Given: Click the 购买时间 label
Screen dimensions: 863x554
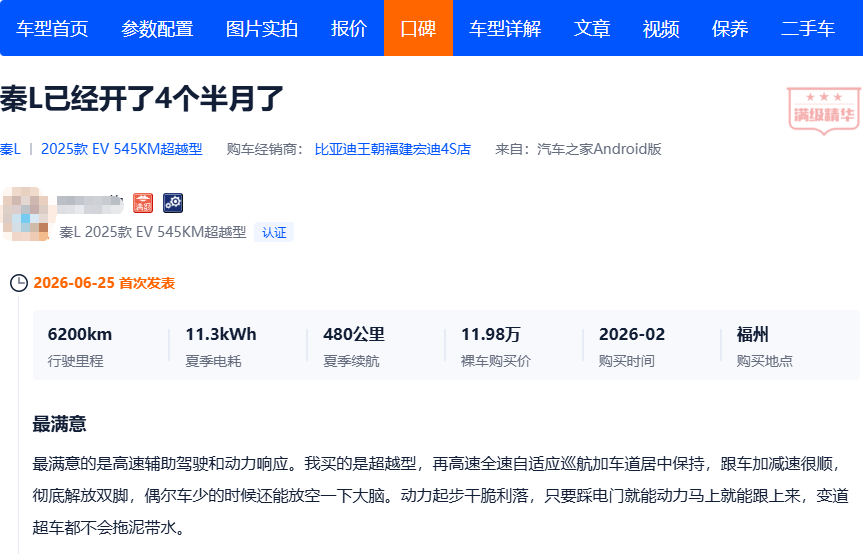Looking at the screenshot, I should coord(626,361).
